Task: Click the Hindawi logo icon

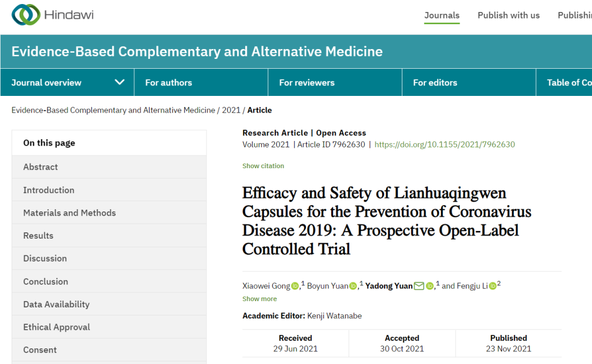Action: tap(25, 15)
